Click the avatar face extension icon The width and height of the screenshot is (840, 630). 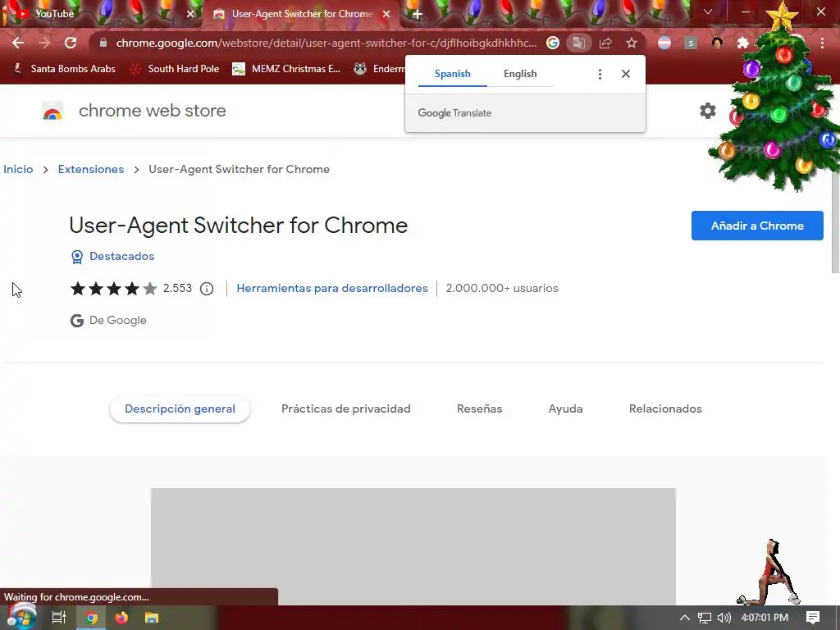(x=717, y=43)
